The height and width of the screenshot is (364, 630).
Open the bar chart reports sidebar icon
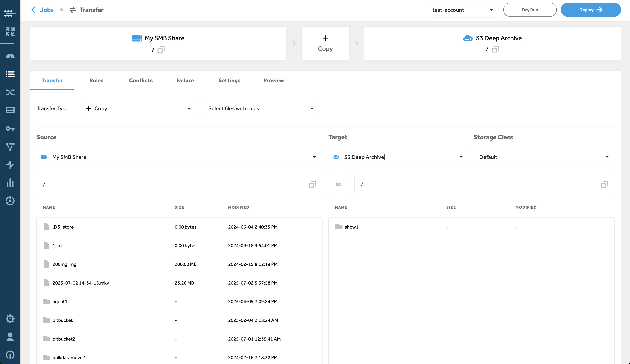pyautogui.click(x=10, y=183)
